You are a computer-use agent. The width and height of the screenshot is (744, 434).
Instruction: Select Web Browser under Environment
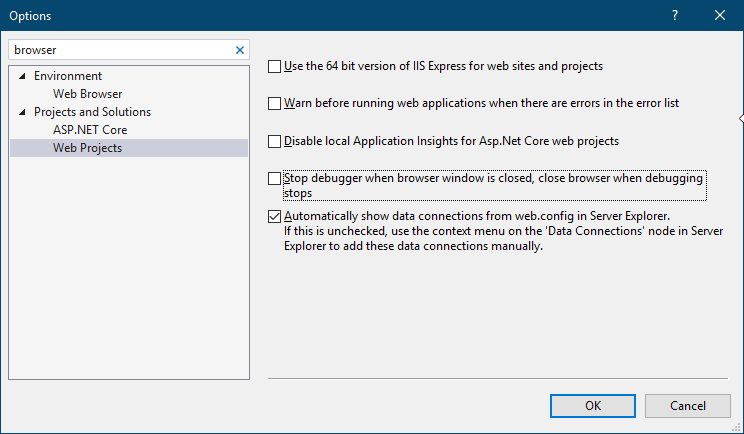point(87,94)
